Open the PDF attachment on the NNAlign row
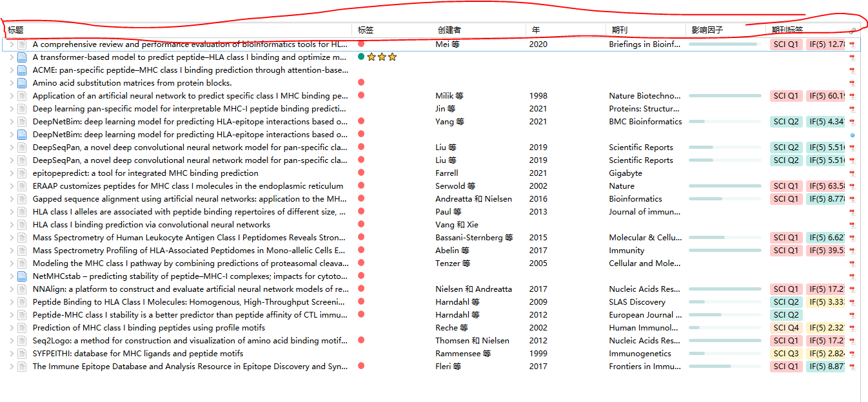The height and width of the screenshot is (402, 868). click(x=853, y=289)
